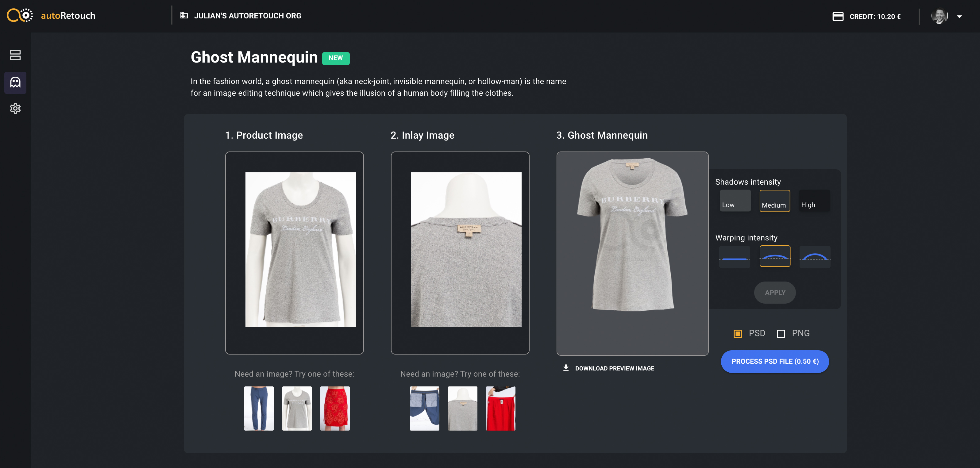
Task: Choose flat warping intensity option
Action: tap(734, 257)
